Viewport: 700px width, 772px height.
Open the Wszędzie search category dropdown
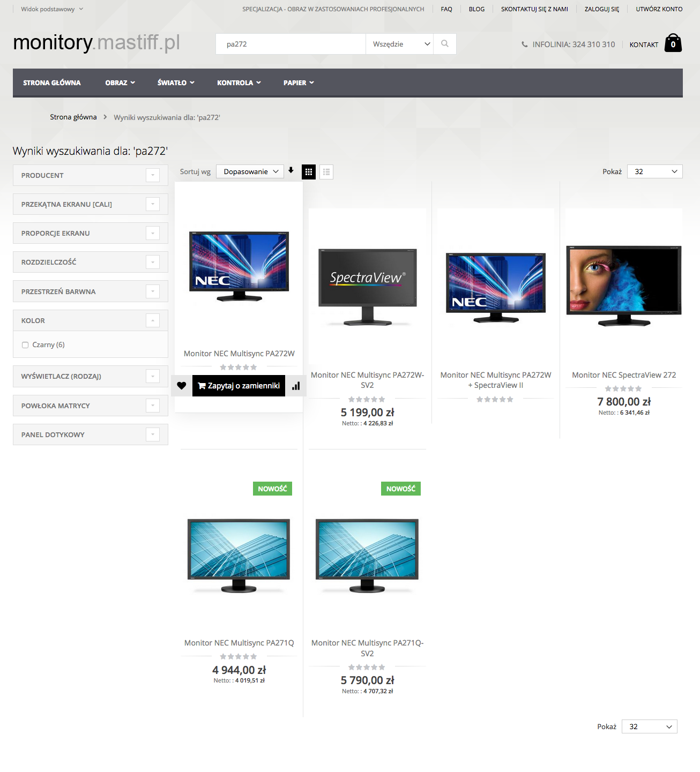(x=401, y=44)
